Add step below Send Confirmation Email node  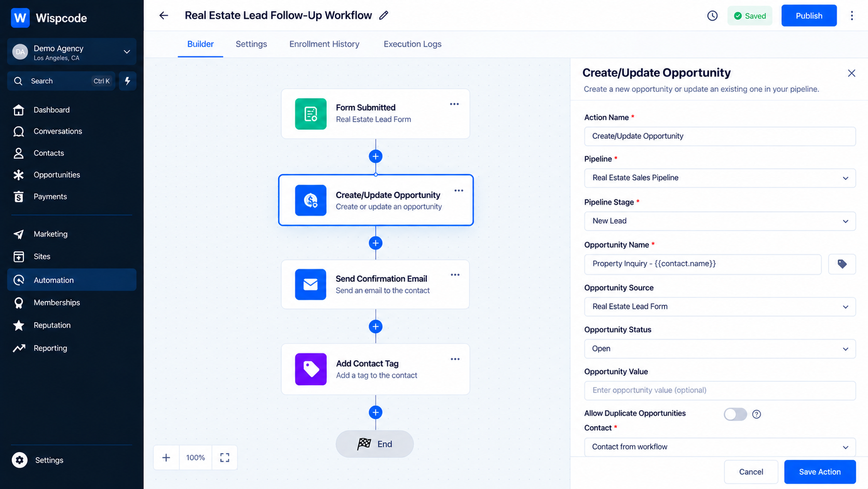click(x=375, y=326)
